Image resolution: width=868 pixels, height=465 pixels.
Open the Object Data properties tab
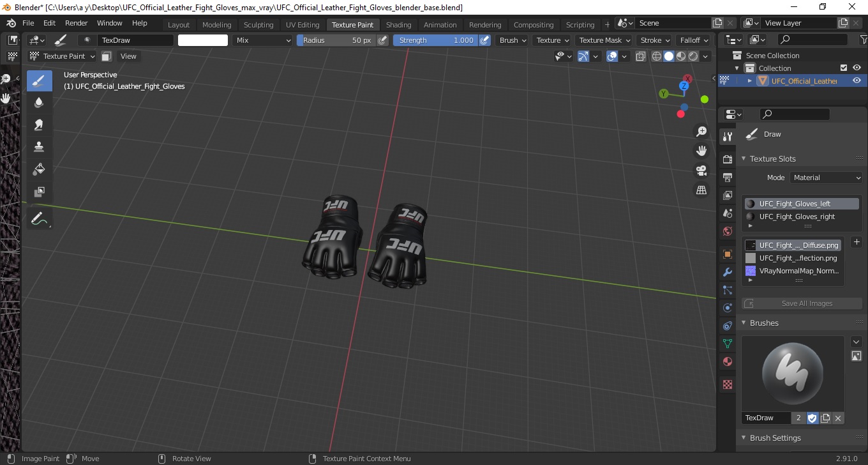[x=727, y=344]
